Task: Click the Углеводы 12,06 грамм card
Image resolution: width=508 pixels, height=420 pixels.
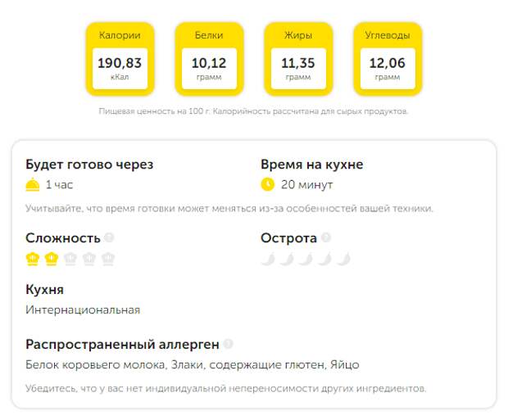Action: click(388, 59)
